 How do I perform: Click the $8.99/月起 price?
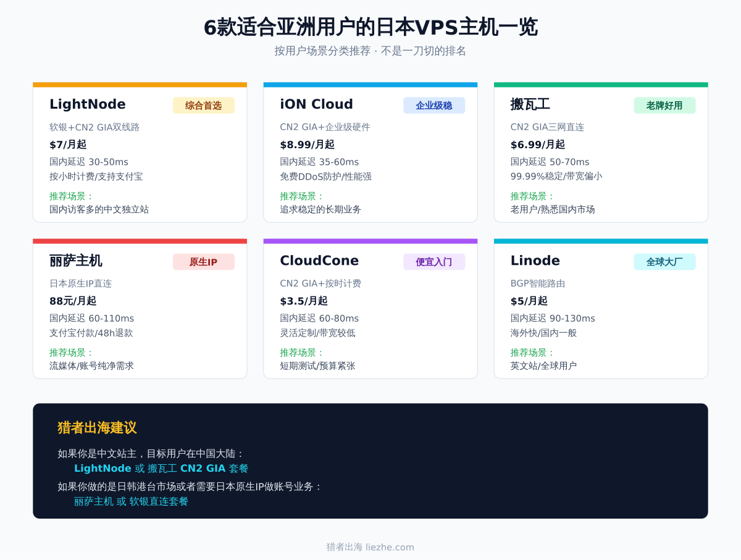coord(307,144)
